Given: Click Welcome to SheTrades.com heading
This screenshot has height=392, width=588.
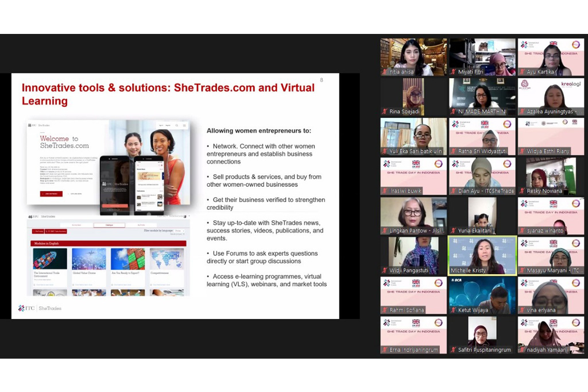Looking at the screenshot, I should tap(64, 142).
